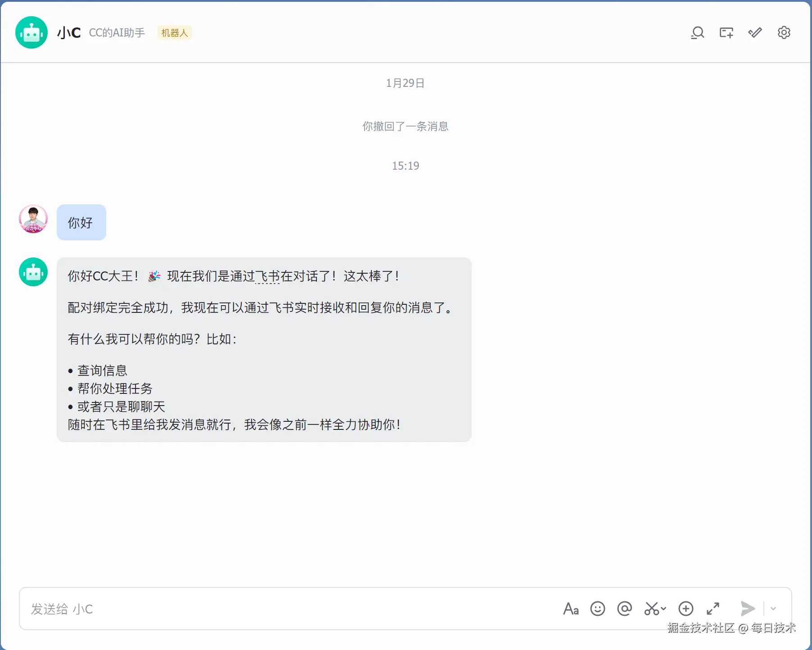Open chat settings gear icon

[784, 32]
